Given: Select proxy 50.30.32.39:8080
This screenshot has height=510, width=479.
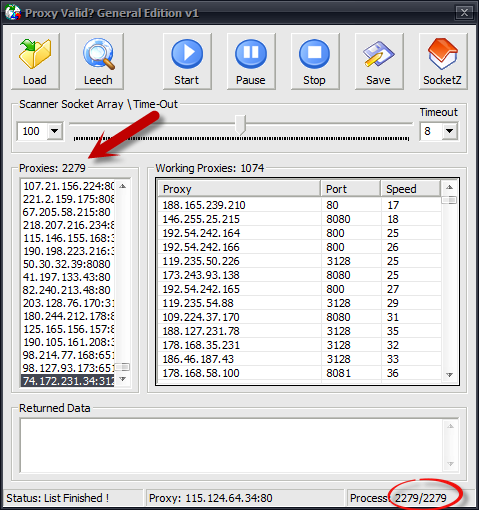Looking at the screenshot, I should [68, 264].
